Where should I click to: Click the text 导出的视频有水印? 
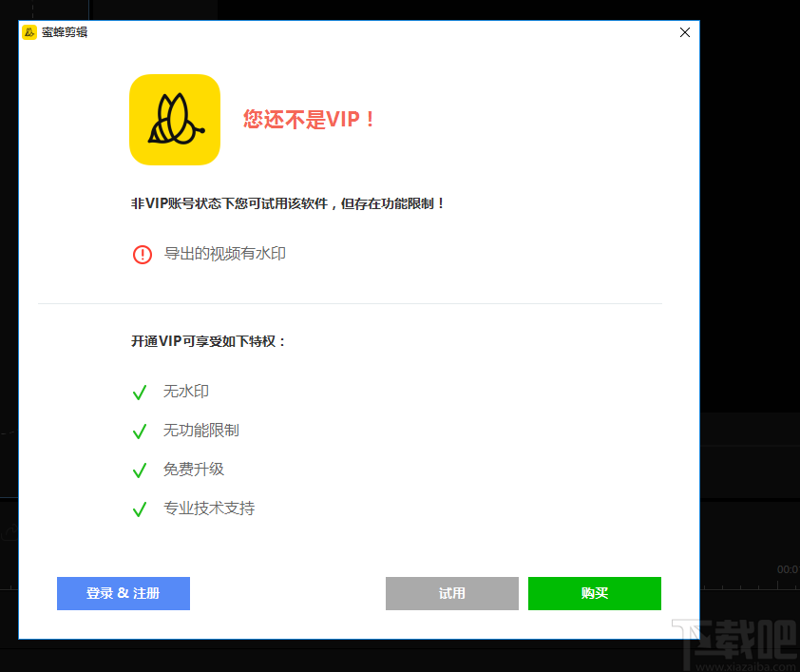225,254
